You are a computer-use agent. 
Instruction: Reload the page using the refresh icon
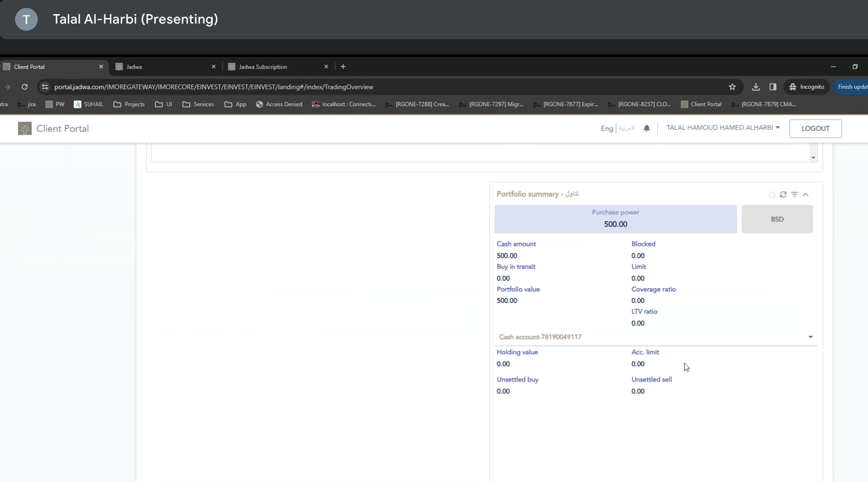click(25, 87)
